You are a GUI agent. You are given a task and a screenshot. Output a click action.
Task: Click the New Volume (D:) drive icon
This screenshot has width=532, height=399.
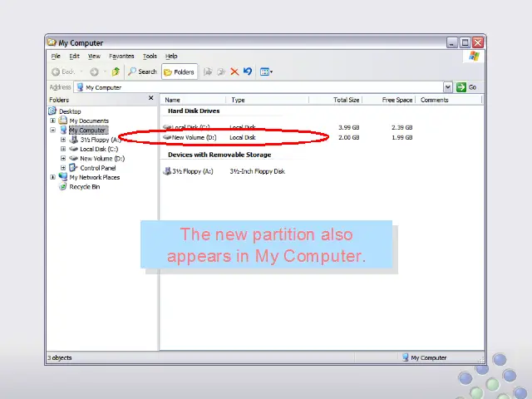point(167,137)
